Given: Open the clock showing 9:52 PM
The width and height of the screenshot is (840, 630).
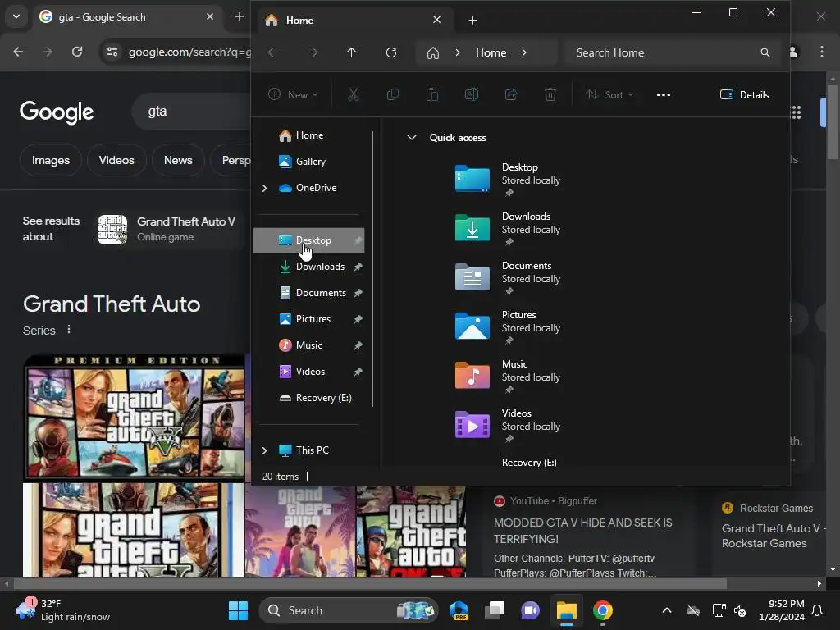Looking at the screenshot, I should pyautogui.click(x=782, y=610).
